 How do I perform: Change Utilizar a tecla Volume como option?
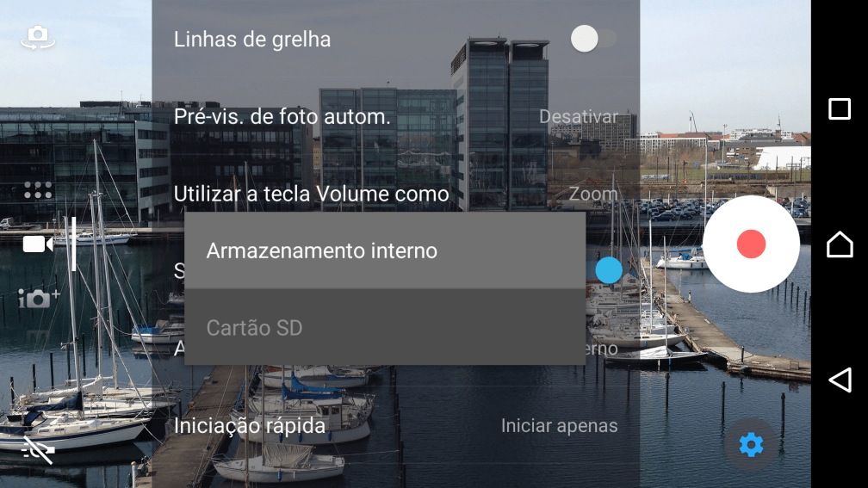tap(396, 194)
